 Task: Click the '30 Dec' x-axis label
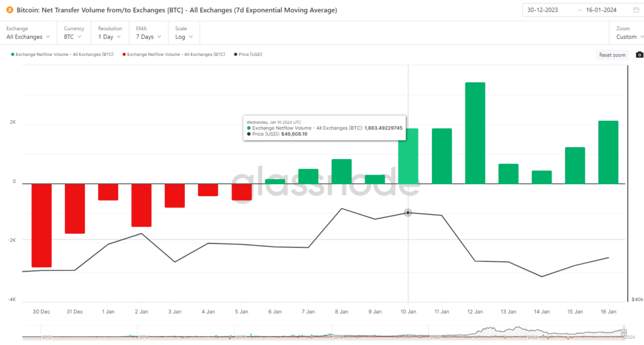42,312
